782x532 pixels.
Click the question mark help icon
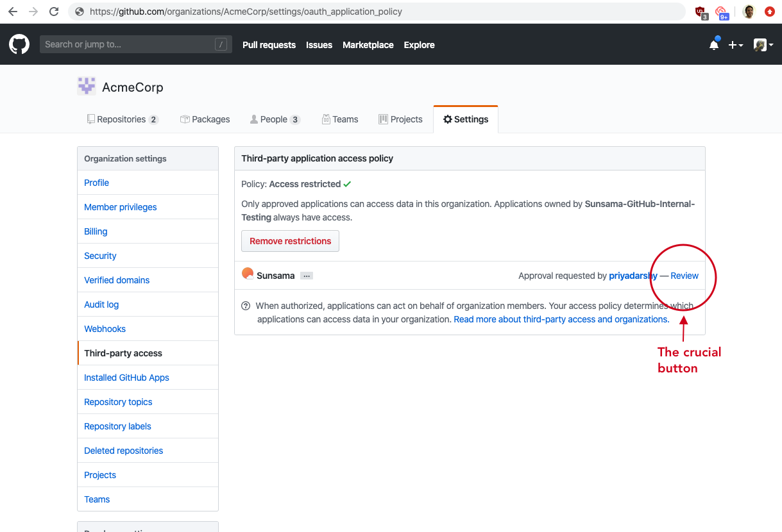click(x=246, y=306)
